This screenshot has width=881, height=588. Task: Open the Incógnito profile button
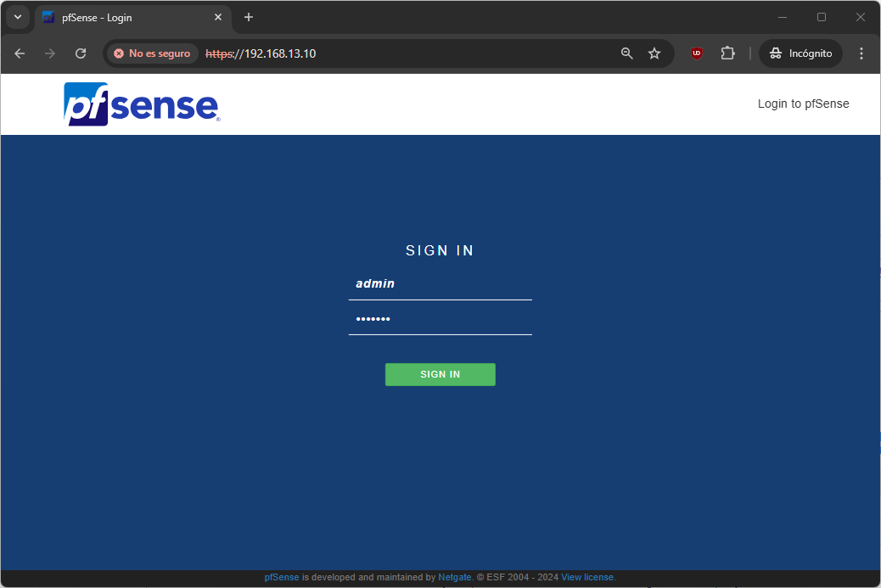(800, 53)
